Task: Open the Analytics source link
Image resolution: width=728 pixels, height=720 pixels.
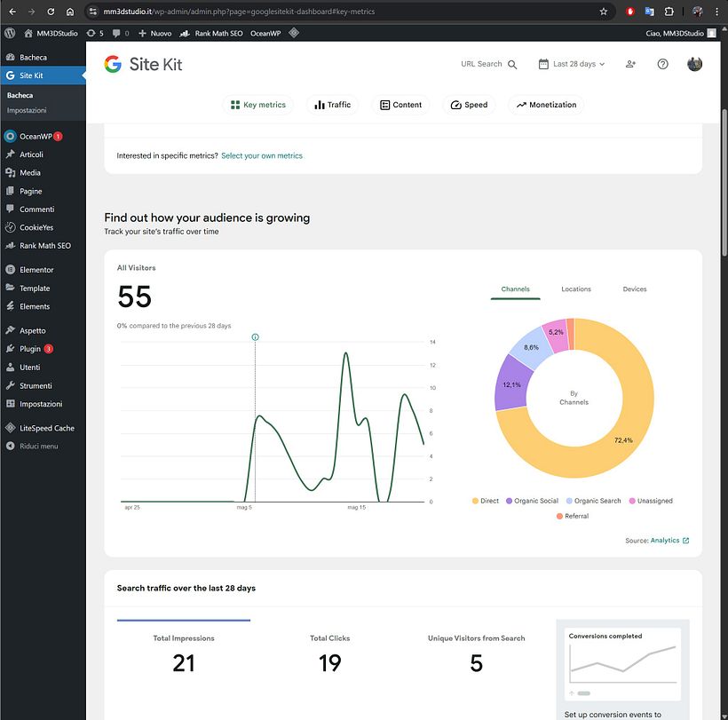Action: tap(669, 541)
